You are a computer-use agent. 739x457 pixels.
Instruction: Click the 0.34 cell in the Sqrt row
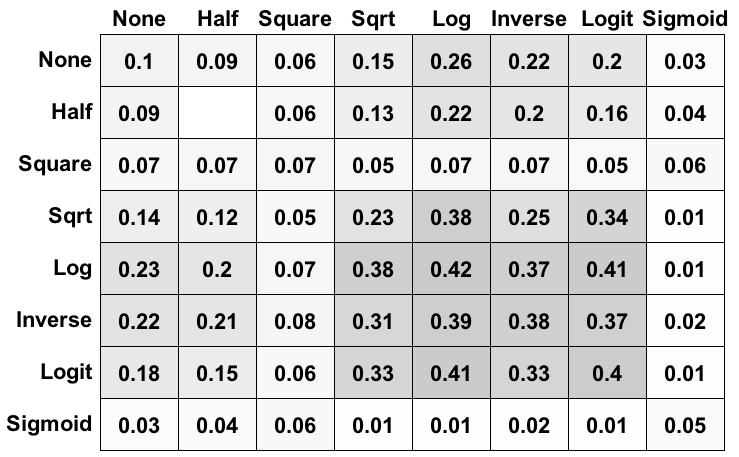point(608,217)
